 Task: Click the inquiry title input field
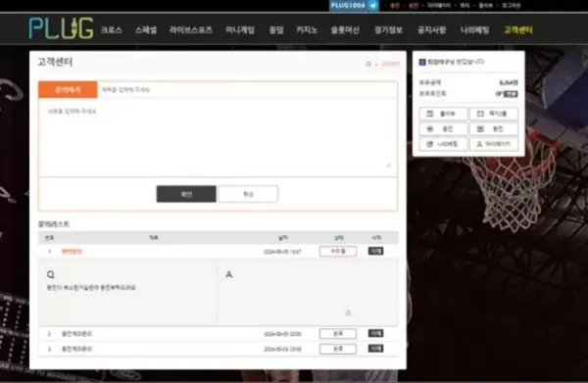pyautogui.click(x=247, y=90)
